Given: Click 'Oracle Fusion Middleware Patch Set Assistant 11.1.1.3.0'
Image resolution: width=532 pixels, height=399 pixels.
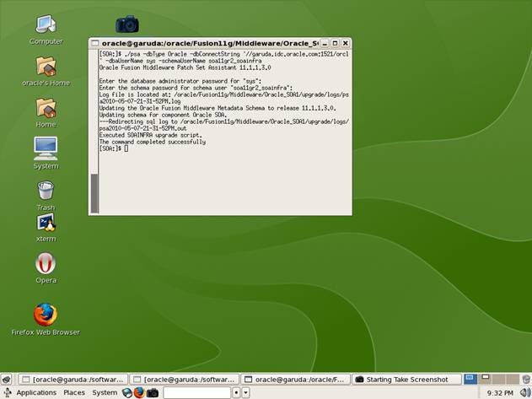Looking at the screenshot, I should point(185,67).
